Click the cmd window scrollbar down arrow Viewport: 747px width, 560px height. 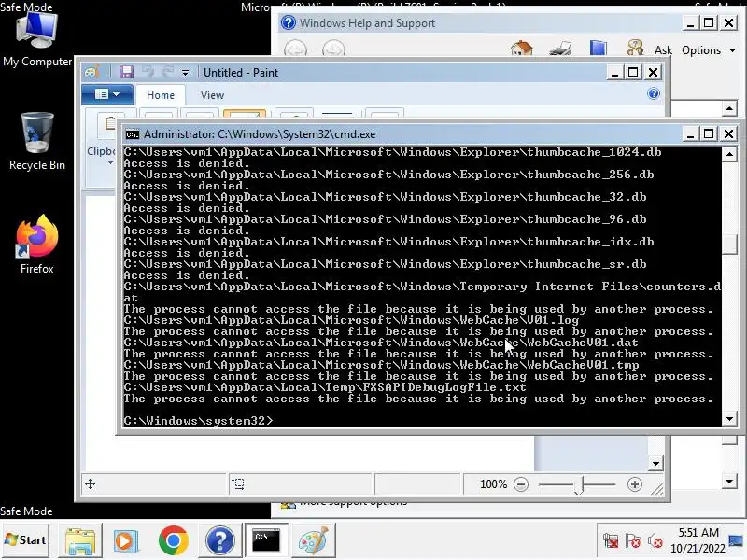pos(729,419)
